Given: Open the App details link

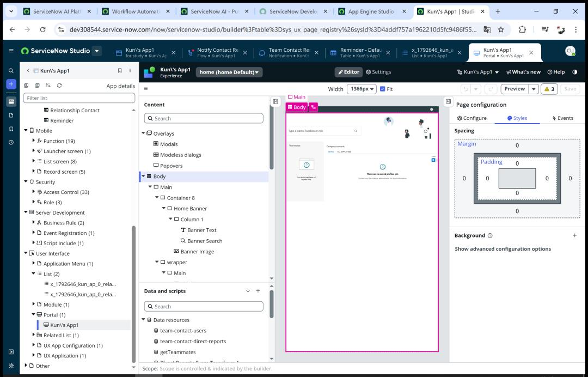Looking at the screenshot, I should pyautogui.click(x=121, y=86).
